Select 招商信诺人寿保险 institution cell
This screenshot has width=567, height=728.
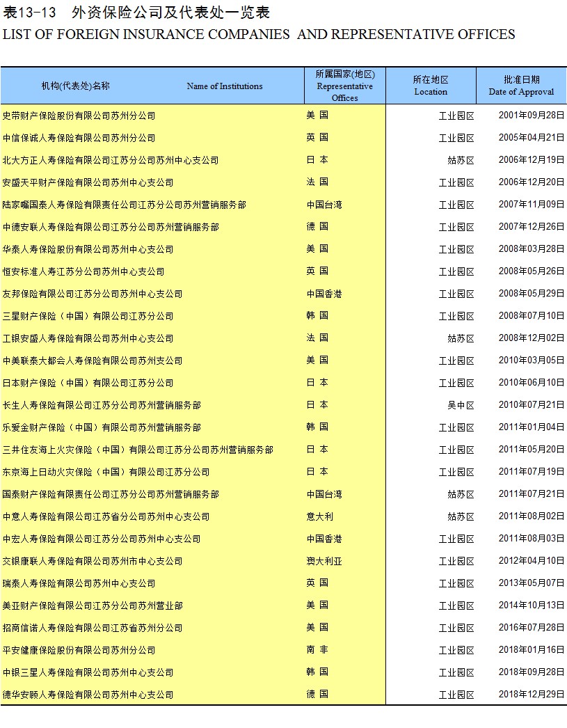[93, 628]
